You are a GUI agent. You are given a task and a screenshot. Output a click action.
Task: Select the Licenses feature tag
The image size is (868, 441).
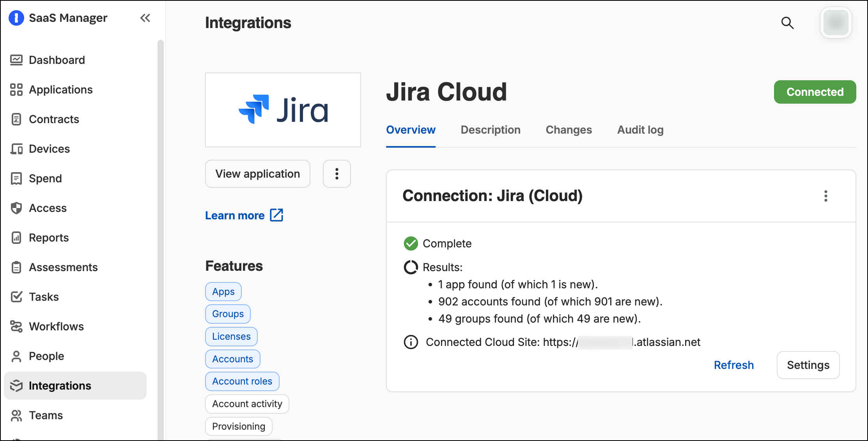coord(231,337)
